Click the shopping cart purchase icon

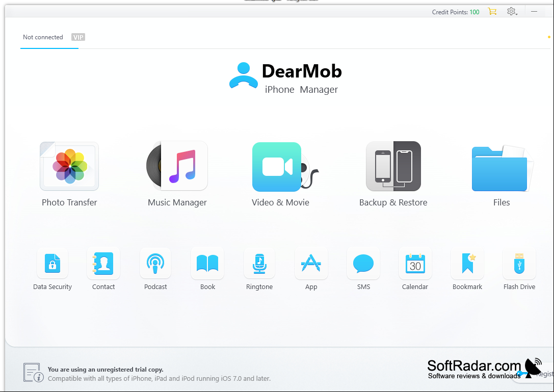tap(492, 11)
